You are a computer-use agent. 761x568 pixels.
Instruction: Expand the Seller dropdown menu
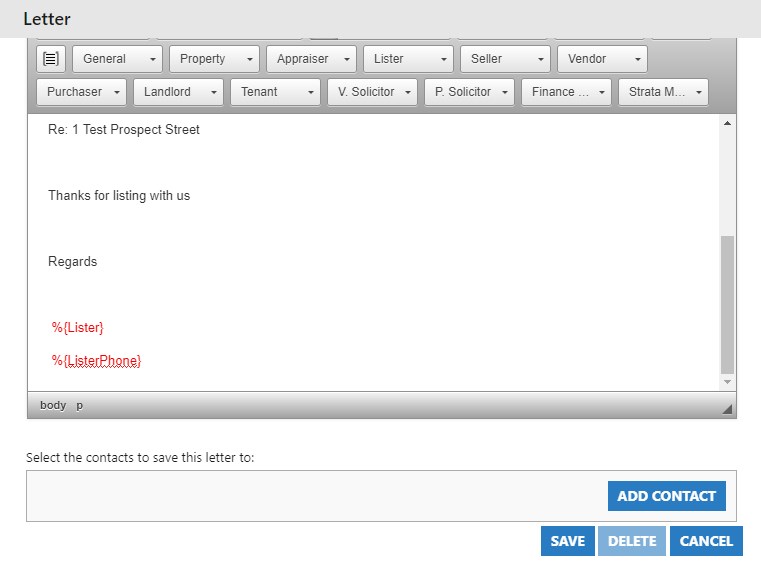pyautogui.click(x=505, y=59)
